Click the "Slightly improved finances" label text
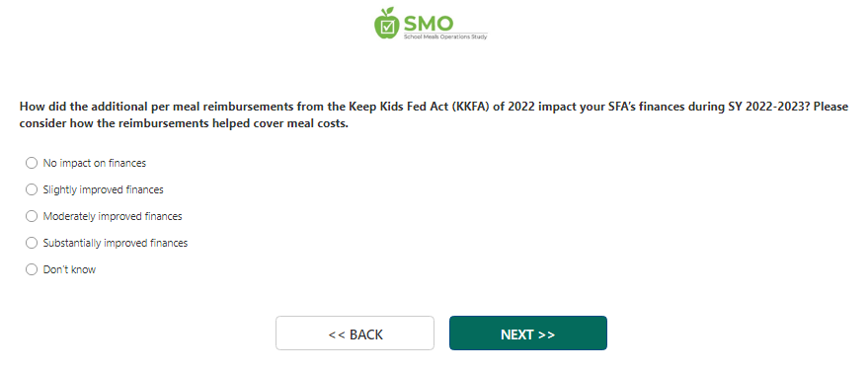 [x=104, y=189]
